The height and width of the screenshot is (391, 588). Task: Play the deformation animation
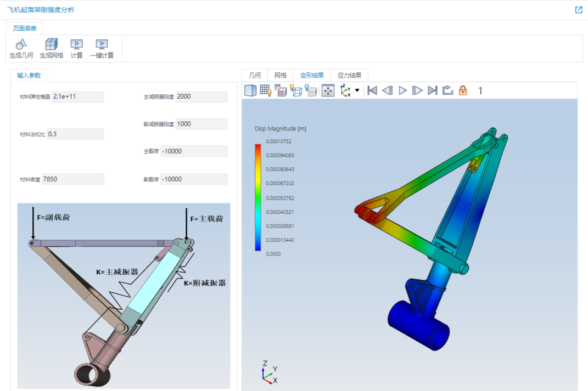point(402,90)
